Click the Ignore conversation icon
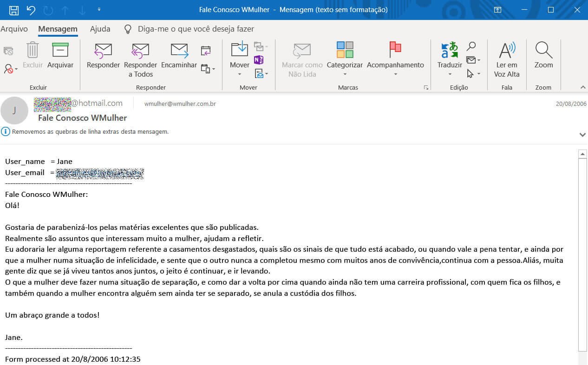The width and height of the screenshot is (588, 365). click(8, 51)
